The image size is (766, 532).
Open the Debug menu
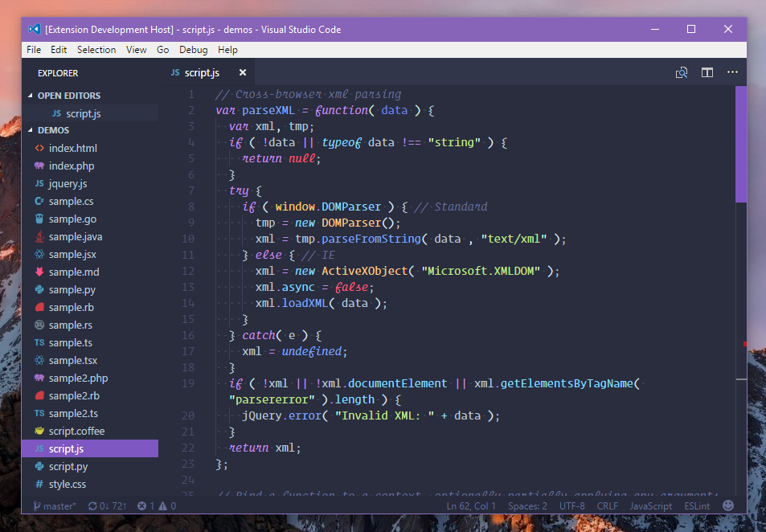tap(194, 50)
